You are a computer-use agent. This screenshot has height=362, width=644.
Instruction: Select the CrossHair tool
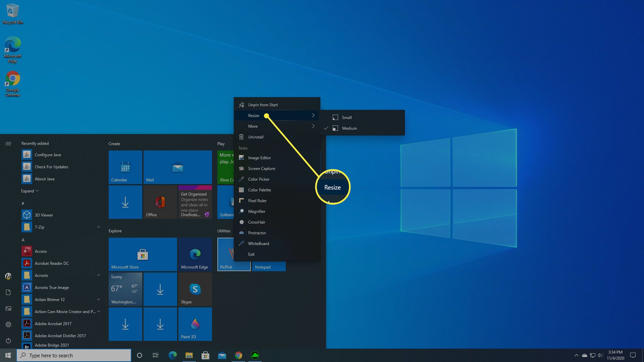pos(257,222)
